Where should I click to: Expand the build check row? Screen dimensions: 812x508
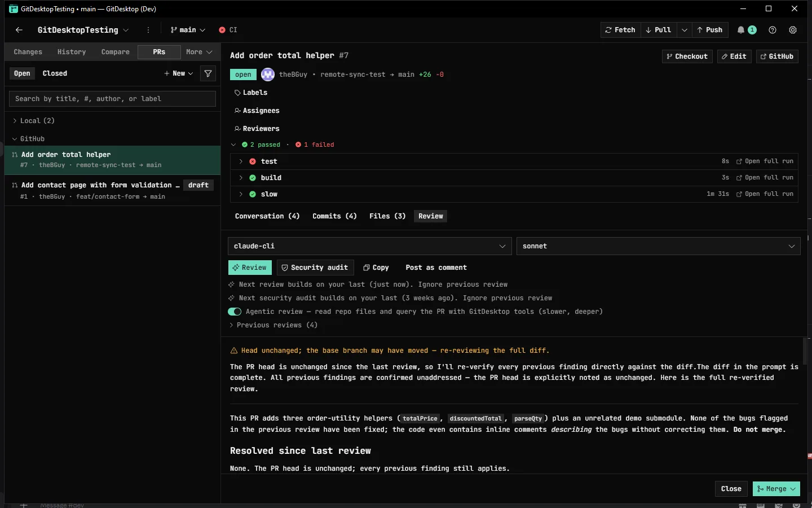coord(241,178)
